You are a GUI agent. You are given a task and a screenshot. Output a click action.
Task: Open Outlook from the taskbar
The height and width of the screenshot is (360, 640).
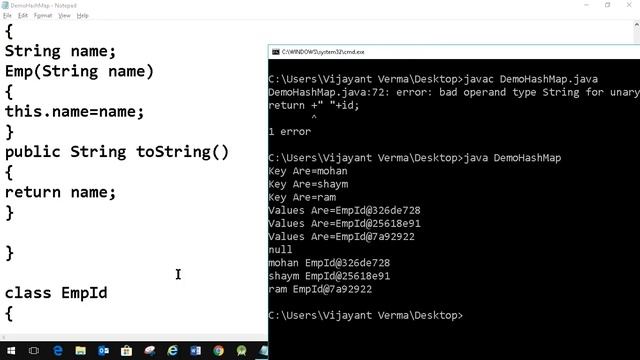(104, 351)
